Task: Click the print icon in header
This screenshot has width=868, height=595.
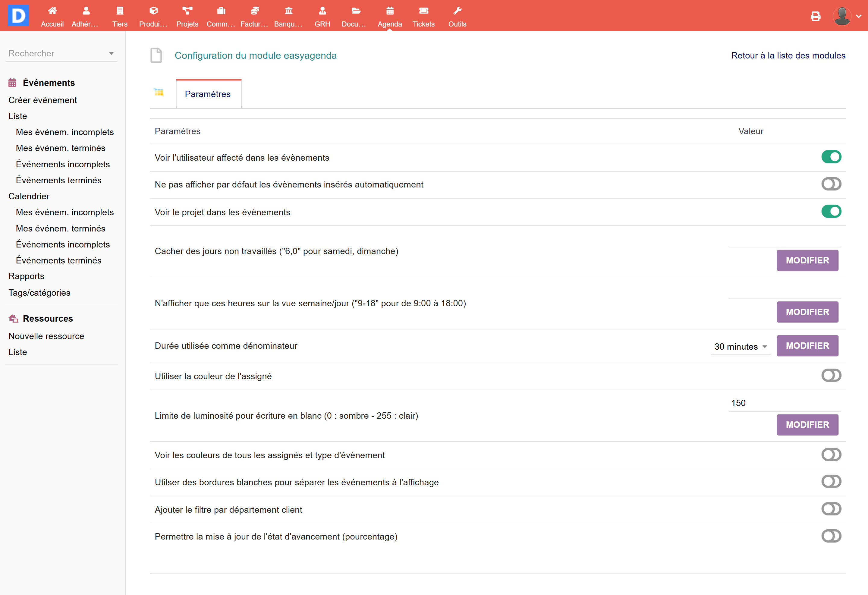Action: (x=815, y=17)
